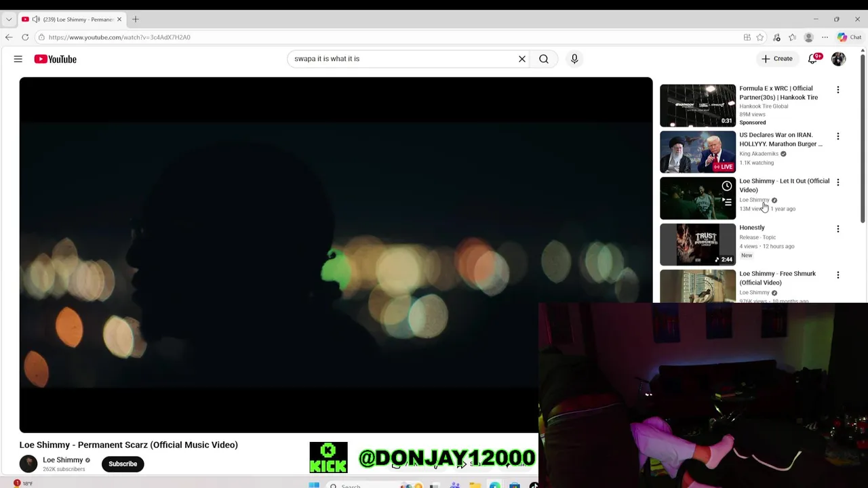Add this page to favorites star

pos(760,37)
